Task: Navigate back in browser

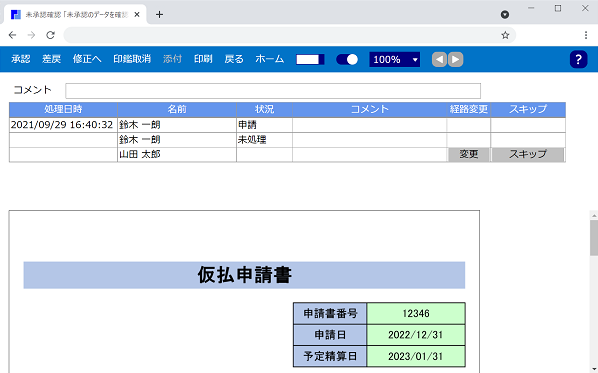Action: pos(13,35)
